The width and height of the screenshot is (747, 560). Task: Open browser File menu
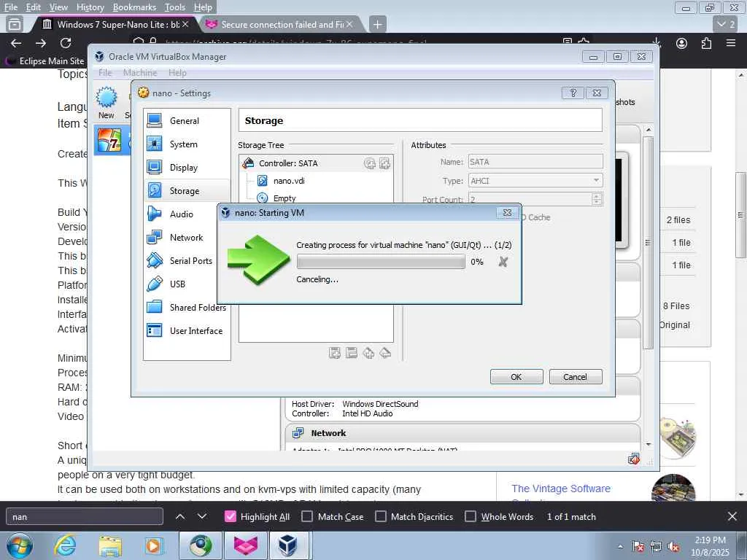10,7
